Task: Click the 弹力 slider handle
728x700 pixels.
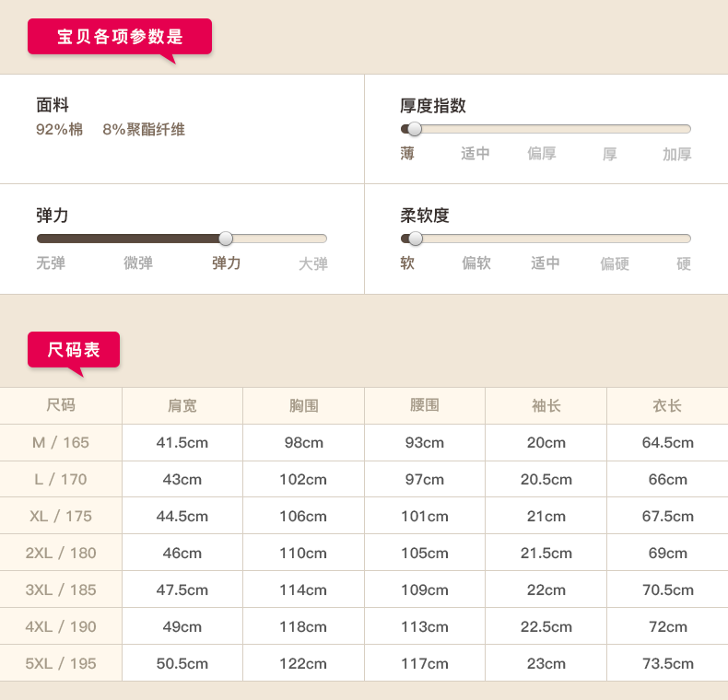Action: 226,239
